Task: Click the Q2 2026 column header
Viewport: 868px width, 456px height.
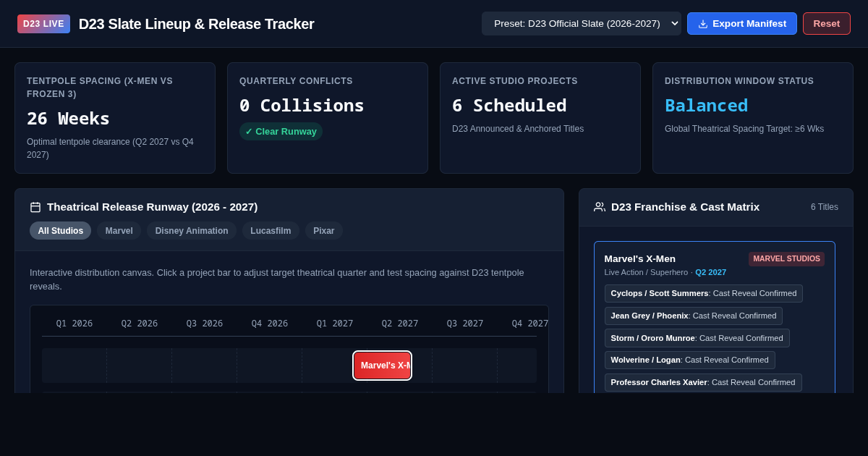Action: coord(140,324)
